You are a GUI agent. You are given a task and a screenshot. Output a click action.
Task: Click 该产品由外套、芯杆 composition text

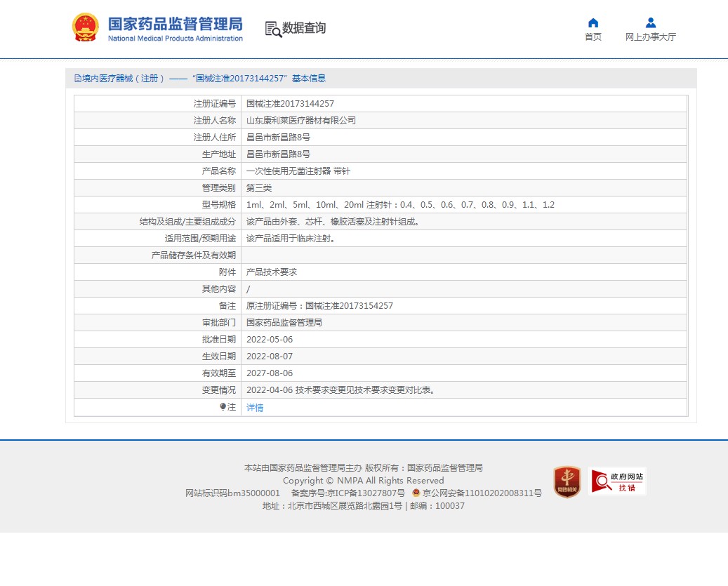click(334, 221)
